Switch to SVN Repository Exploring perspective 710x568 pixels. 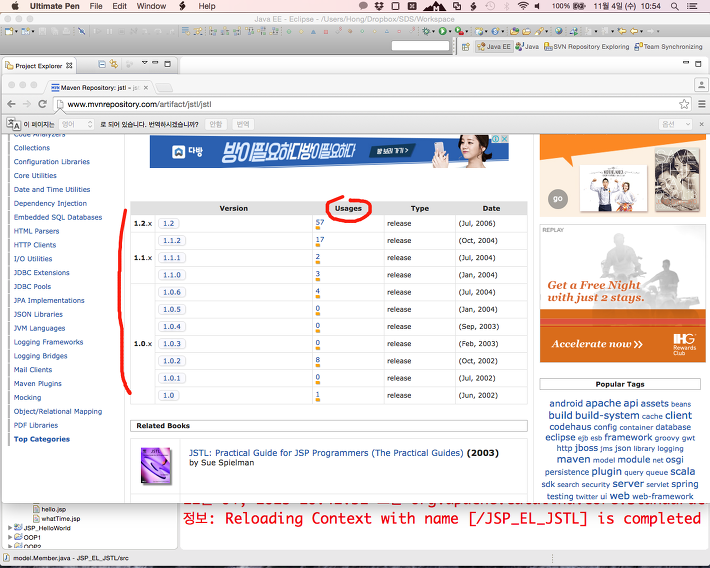tap(586, 47)
